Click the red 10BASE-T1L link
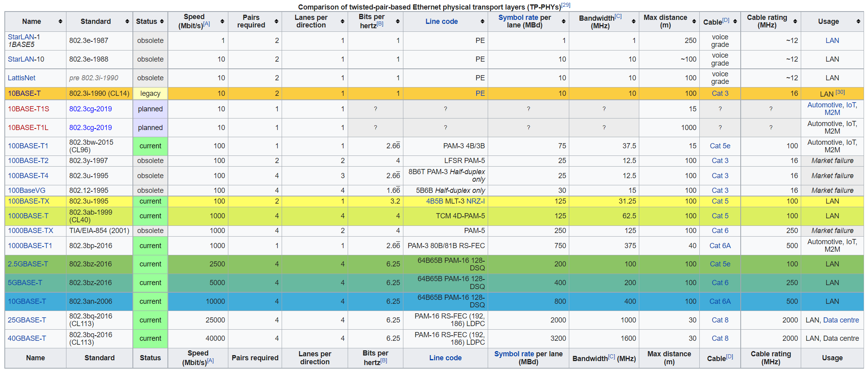The width and height of the screenshot is (868, 373). pos(28,128)
